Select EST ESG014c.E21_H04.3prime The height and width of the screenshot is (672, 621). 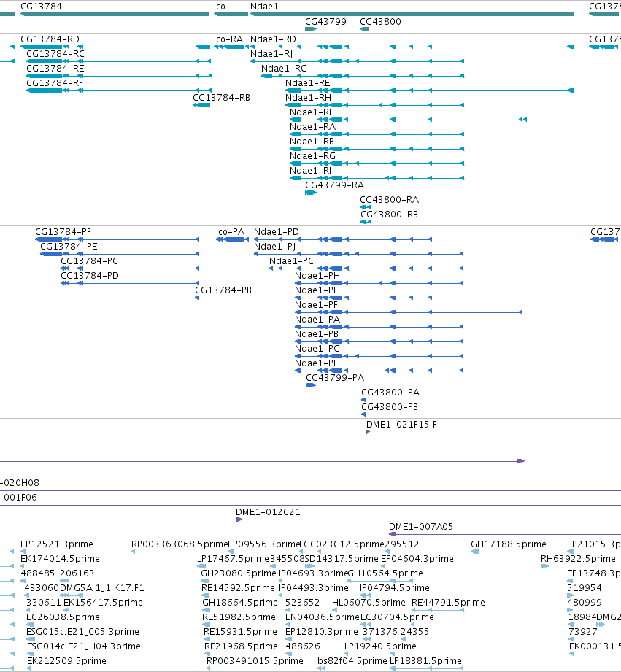84,646
